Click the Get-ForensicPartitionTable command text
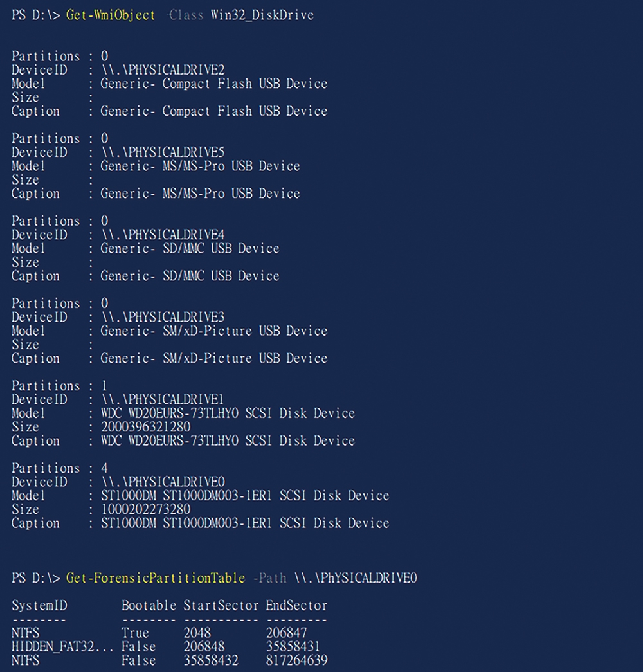The image size is (643, 672). [155, 577]
